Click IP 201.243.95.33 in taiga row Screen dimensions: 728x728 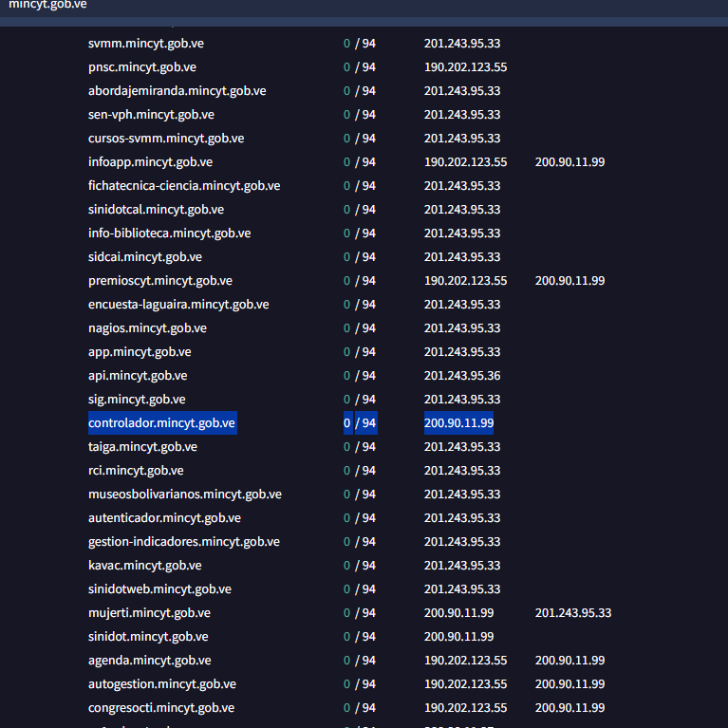(462, 446)
